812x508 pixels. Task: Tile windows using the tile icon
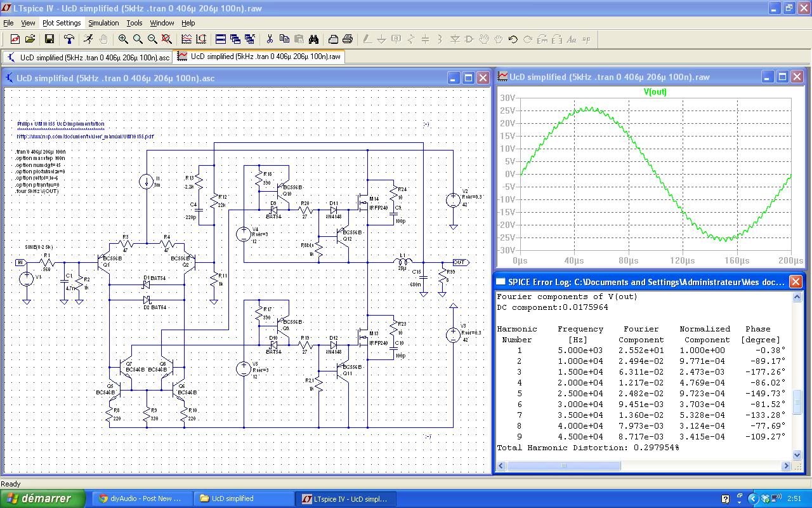point(221,39)
